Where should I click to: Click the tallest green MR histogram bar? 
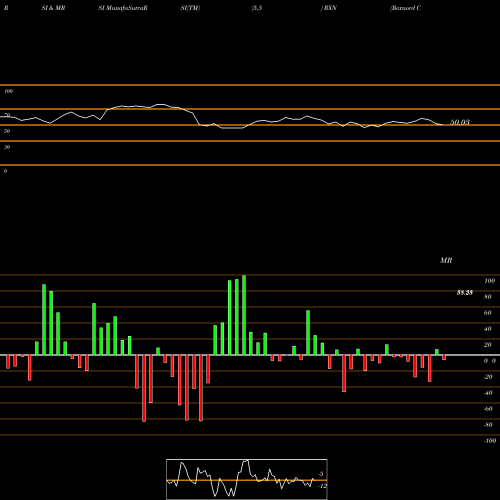tap(244, 315)
